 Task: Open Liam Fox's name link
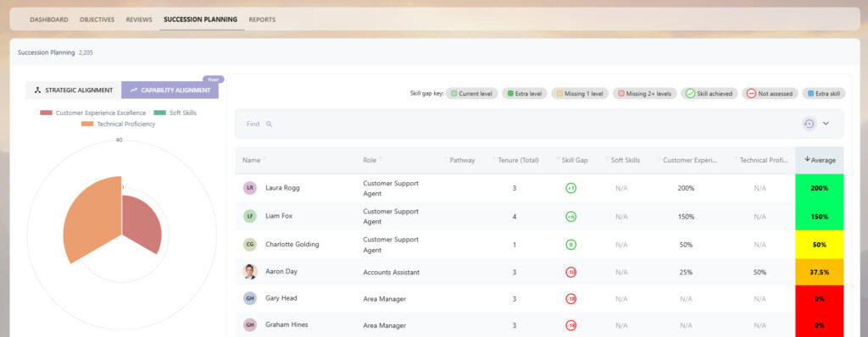click(x=278, y=217)
